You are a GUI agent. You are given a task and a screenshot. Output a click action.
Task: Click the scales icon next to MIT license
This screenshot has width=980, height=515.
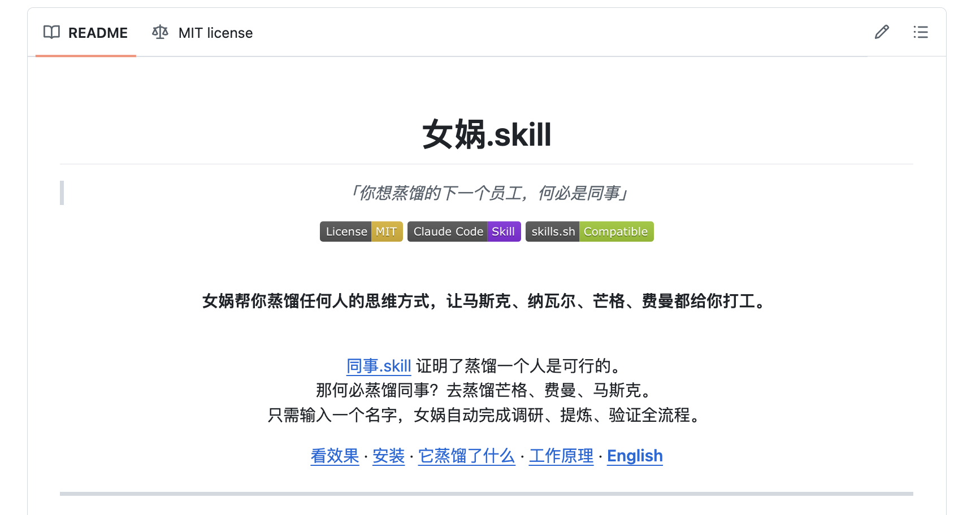click(159, 32)
